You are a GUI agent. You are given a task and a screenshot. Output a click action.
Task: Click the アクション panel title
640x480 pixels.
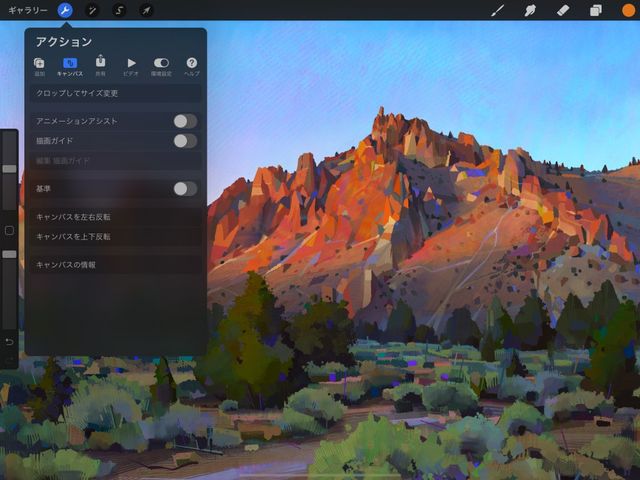(x=64, y=42)
